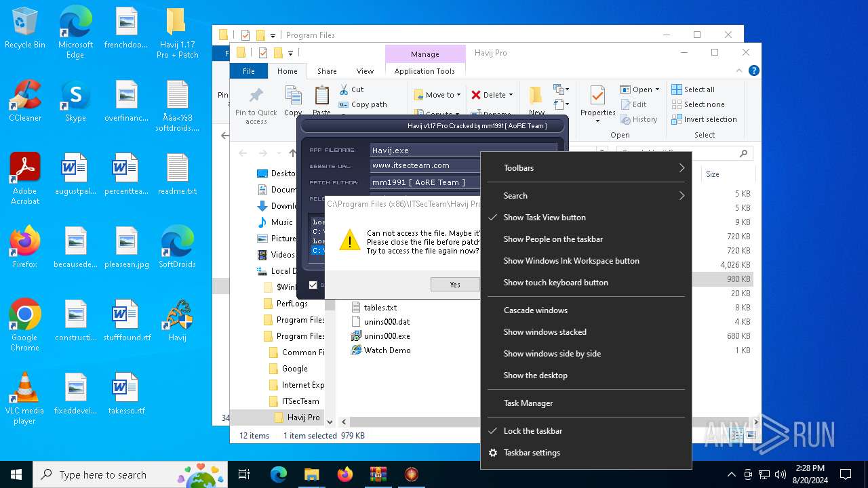The width and height of the screenshot is (868, 488).
Task: Open Microsoft Edge from the taskbar
Action: pos(279,474)
